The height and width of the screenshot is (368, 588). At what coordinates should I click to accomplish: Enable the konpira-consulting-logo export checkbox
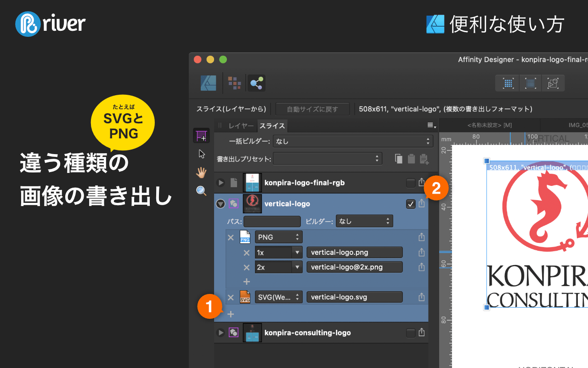411,333
